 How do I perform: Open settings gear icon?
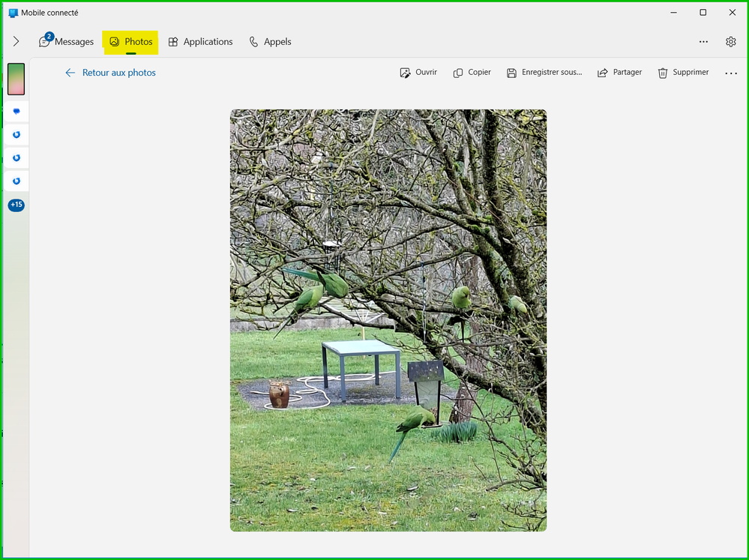[x=730, y=41]
